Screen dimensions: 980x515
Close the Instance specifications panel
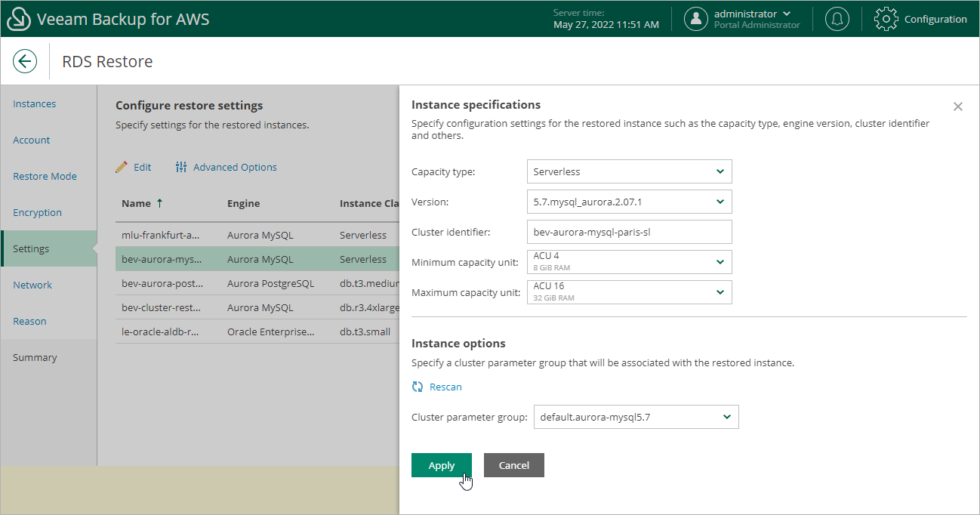click(957, 106)
